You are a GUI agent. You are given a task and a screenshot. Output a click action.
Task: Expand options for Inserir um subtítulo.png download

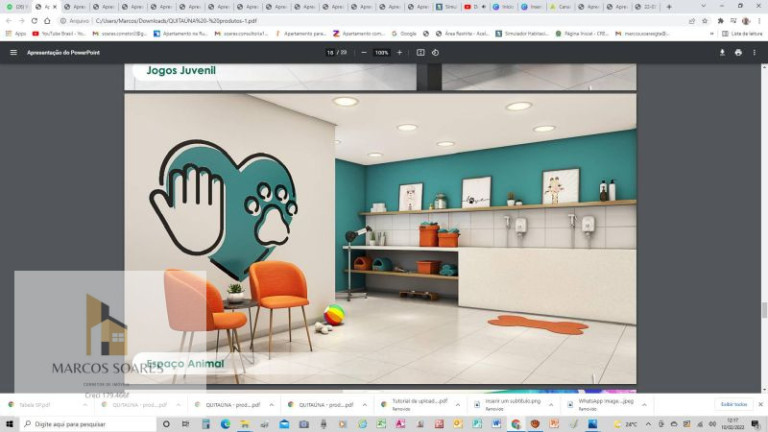click(551, 405)
